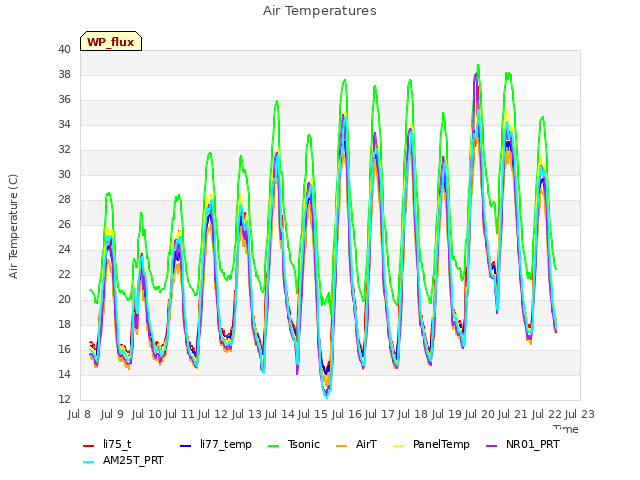The height and width of the screenshot is (480, 640).
Task: Click the Air Temperature (C) axis label
Action: [13, 226]
